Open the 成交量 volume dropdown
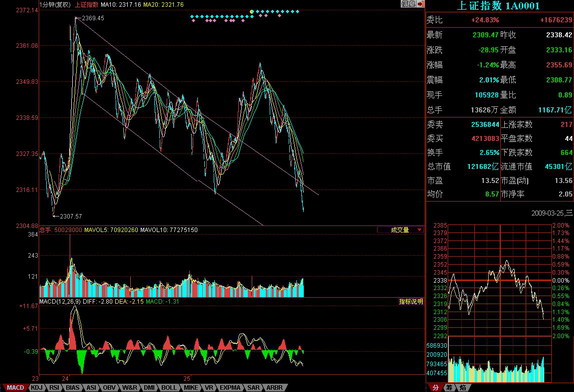Image resolution: width=574 pixels, height=392 pixels. click(x=400, y=230)
